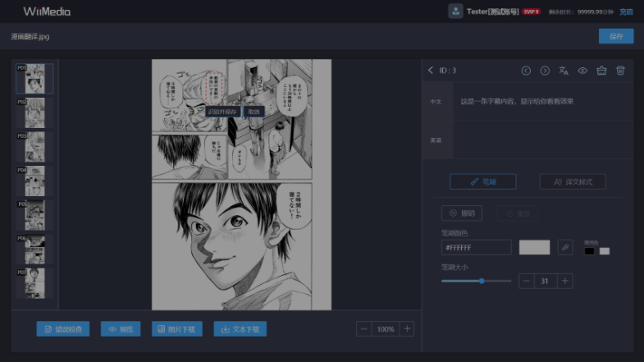The height and width of the screenshot is (362, 644).
Task: Zoom out with the minus button
Action: pos(363,328)
